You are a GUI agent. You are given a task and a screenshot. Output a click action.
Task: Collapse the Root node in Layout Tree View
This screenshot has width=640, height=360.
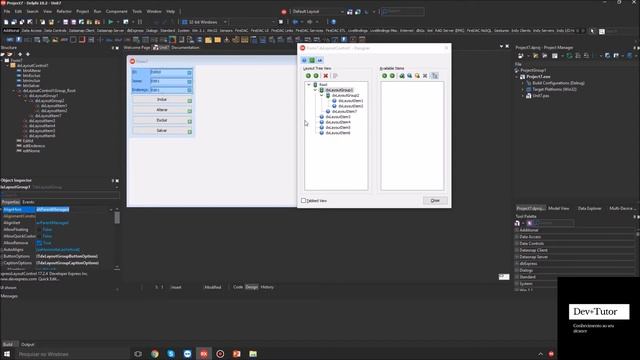[x=309, y=85]
